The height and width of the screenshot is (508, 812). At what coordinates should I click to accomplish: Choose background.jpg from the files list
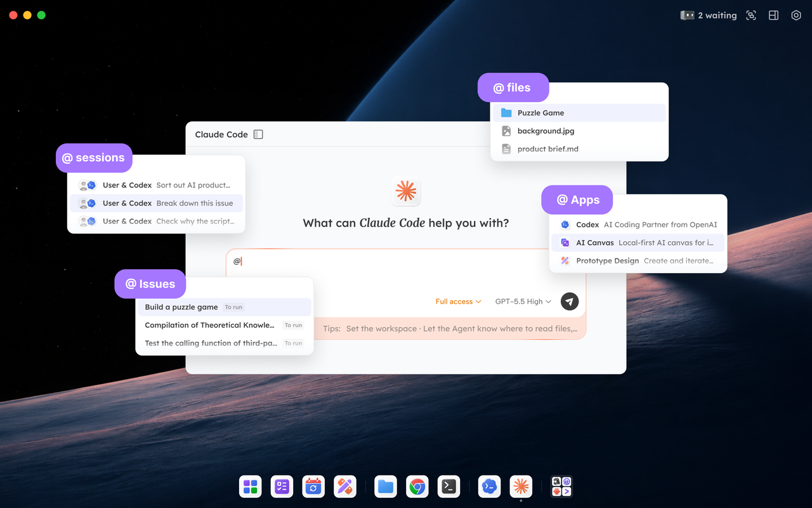[x=579, y=131]
